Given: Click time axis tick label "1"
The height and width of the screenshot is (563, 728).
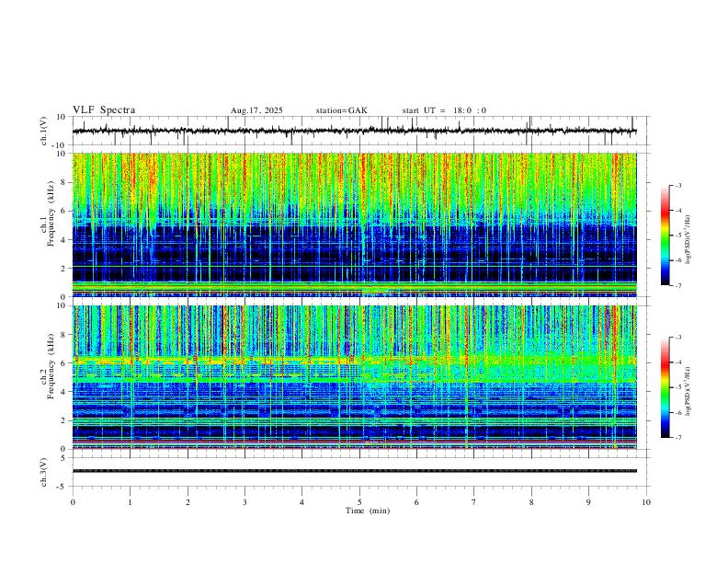Looking at the screenshot, I should point(130,502).
